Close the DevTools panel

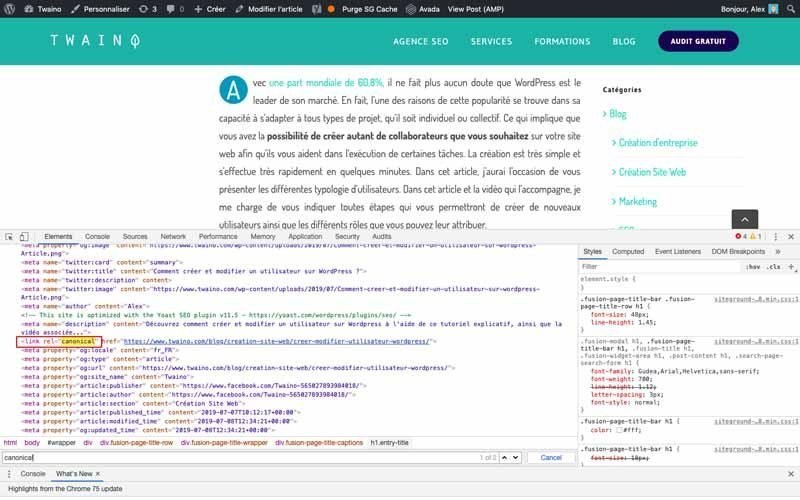click(x=791, y=237)
